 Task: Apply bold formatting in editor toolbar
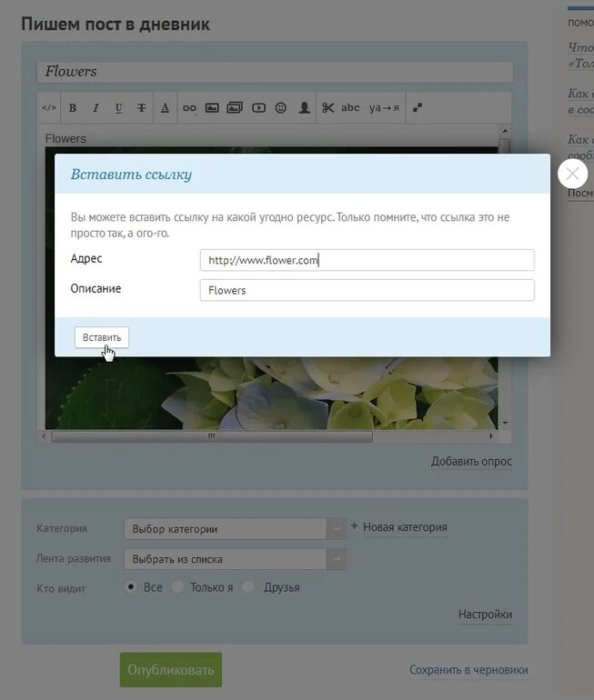(x=73, y=107)
